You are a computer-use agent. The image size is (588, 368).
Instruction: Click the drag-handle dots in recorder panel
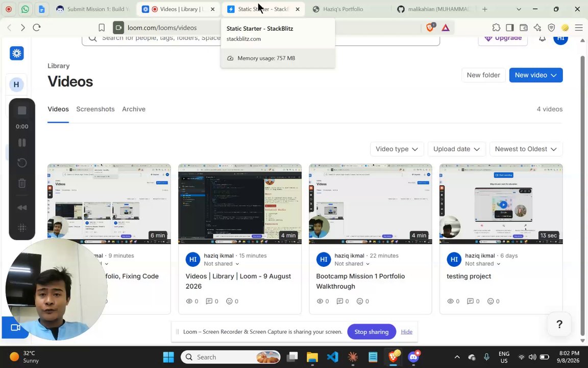click(22, 227)
